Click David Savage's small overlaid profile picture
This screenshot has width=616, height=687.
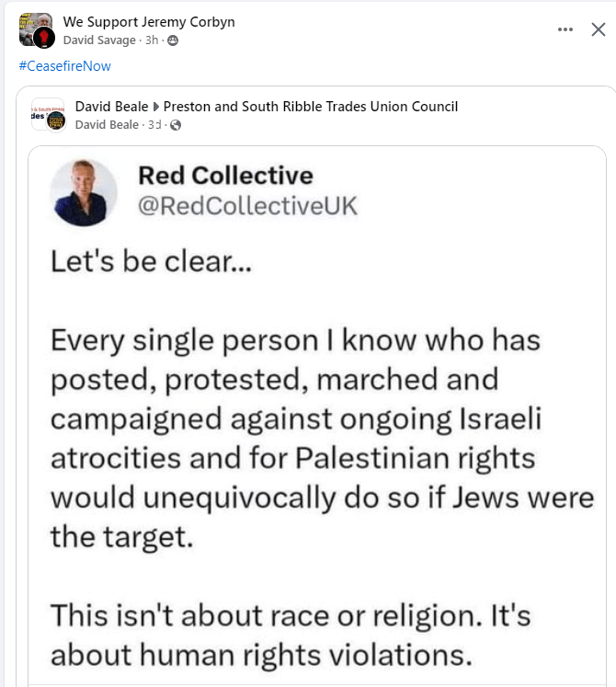pyautogui.click(x=44, y=38)
